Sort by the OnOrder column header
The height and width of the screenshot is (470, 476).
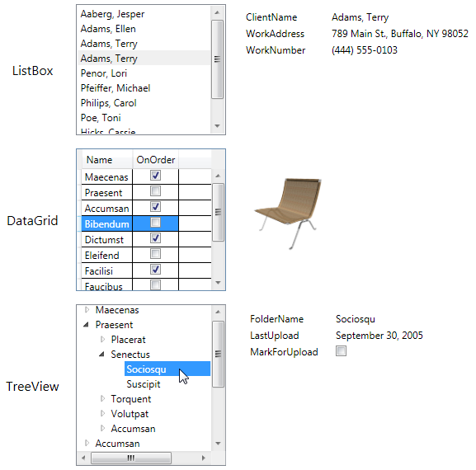click(x=155, y=160)
